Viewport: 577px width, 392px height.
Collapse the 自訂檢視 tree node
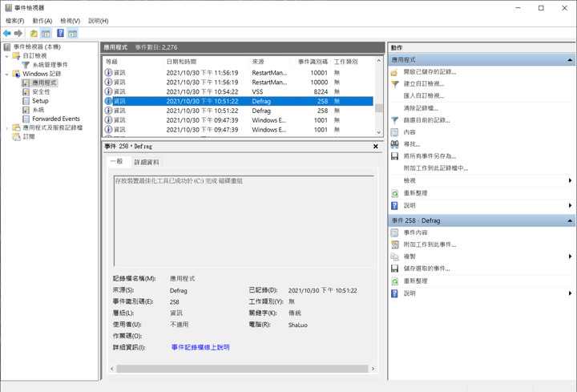[x=6, y=56]
